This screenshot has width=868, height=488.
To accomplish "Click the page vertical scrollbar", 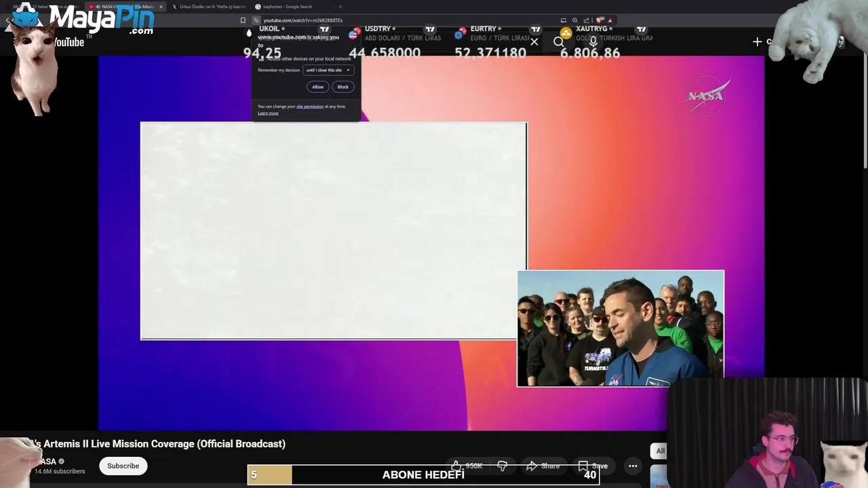I will coord(865,112).
